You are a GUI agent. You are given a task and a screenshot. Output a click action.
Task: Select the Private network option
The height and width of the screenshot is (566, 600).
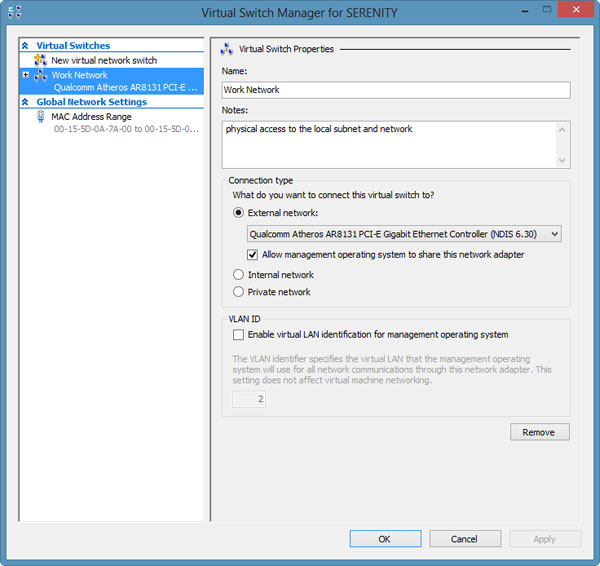238,292
